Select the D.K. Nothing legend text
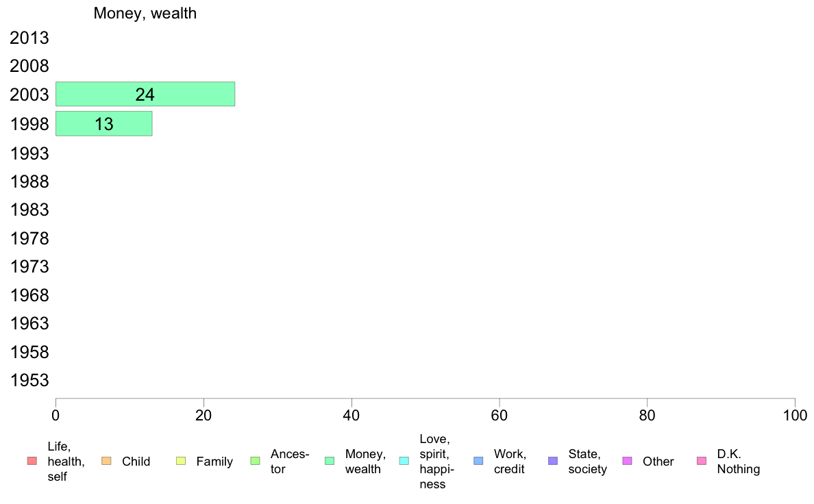814x504 pixels. pyautogui.click(x=738, y=462)
